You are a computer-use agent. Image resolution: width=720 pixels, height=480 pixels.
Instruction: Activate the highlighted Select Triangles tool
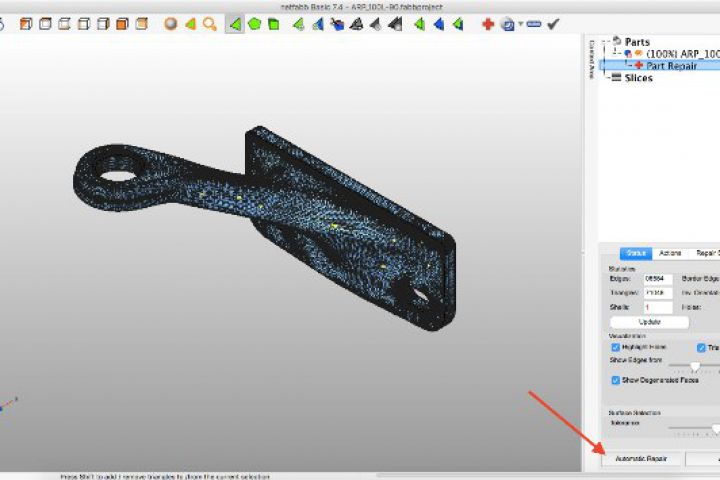(x=235, y=24)
